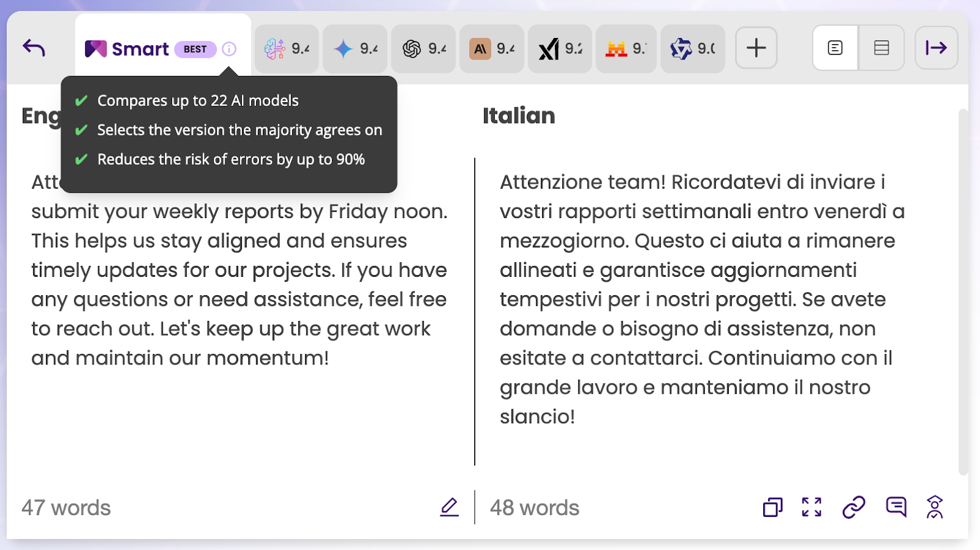
Task: Open the comment feedback icon
Action: point(895,507)
